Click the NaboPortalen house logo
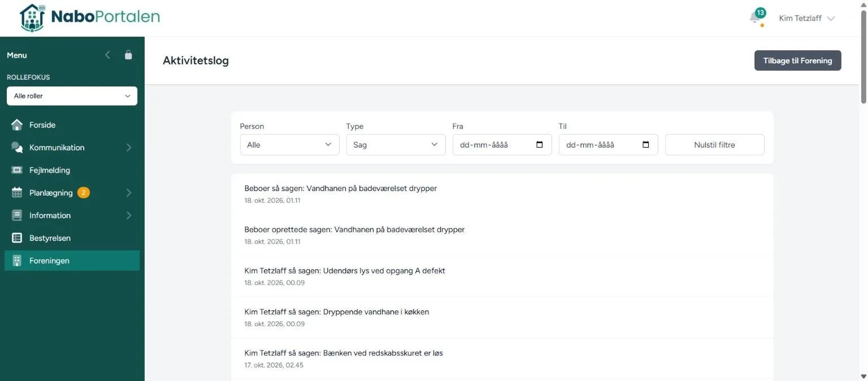This screenshot has width=868, height=381. pos(32,18)
